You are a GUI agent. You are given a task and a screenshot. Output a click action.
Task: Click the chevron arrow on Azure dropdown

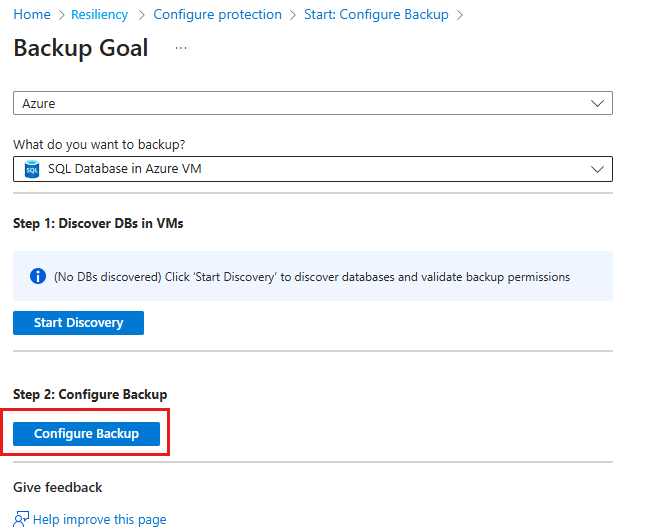click(x=598, y=103)
